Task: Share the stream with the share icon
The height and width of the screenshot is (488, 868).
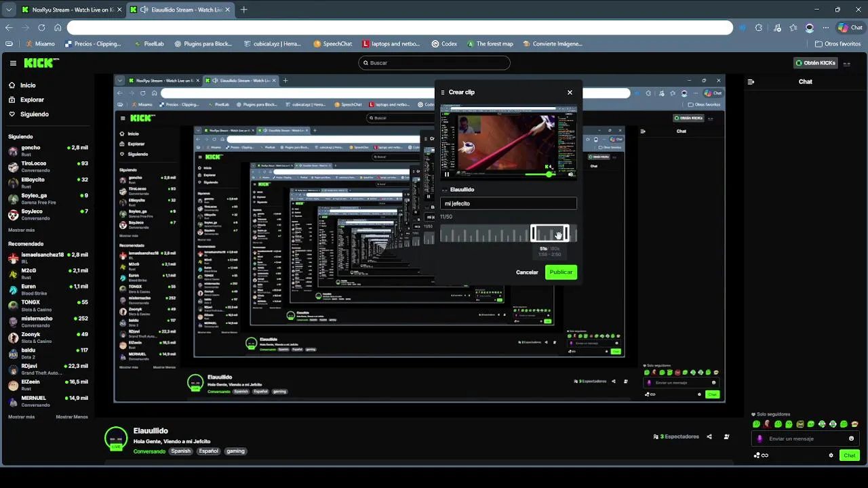Action: (709, 436)
